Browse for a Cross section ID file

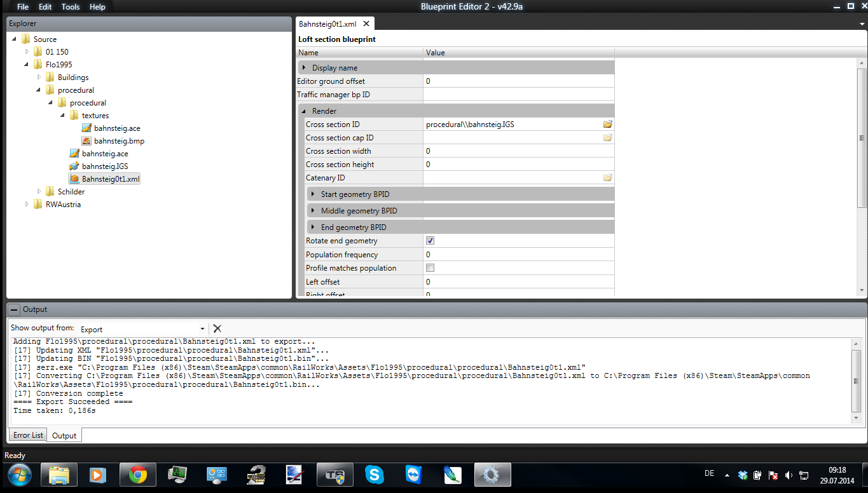[608, 124]
